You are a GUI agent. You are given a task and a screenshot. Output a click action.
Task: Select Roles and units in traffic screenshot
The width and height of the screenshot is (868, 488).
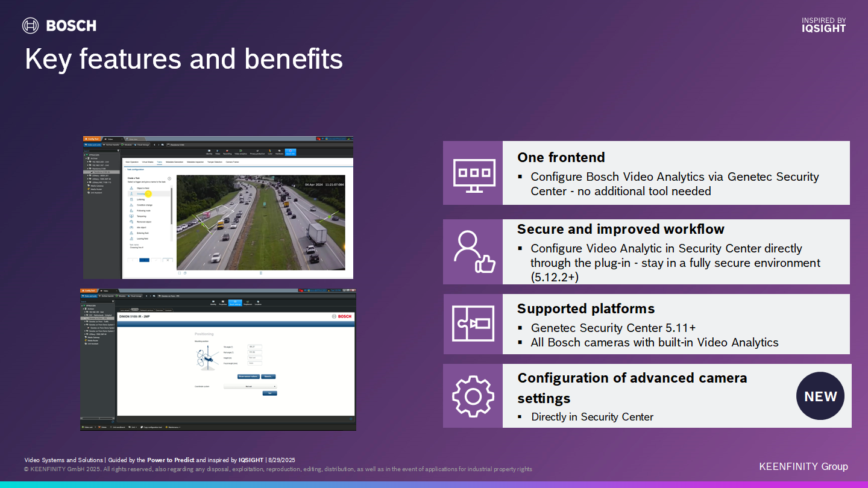(x=93, y=145)
